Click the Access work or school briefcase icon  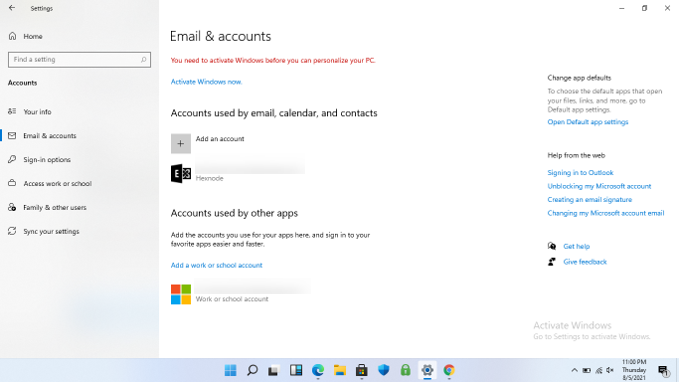tap(12, 183)
